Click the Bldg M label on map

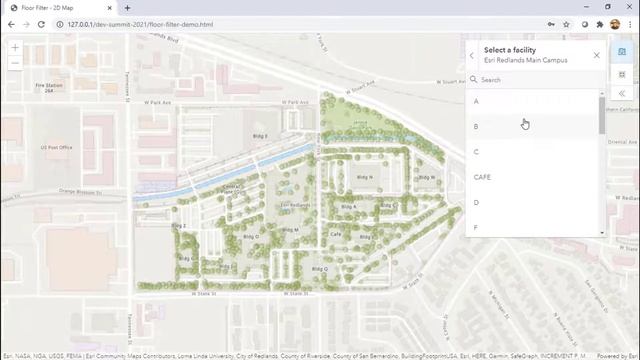[x=290, y=230]
